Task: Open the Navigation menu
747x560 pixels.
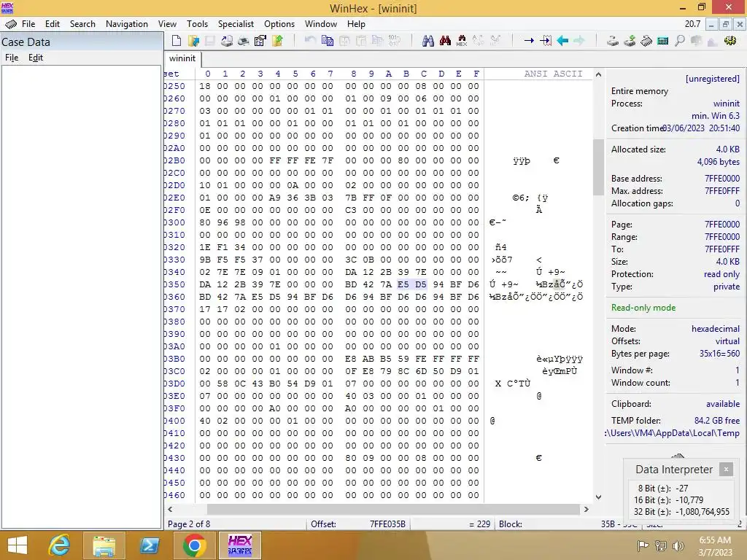Action: point(127,24)
